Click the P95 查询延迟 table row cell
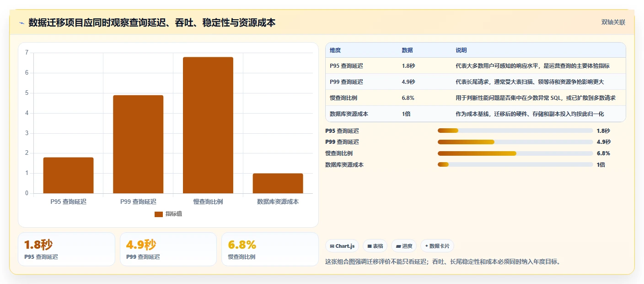The width and height of the screenshot is (644, 284). (346, 66)
